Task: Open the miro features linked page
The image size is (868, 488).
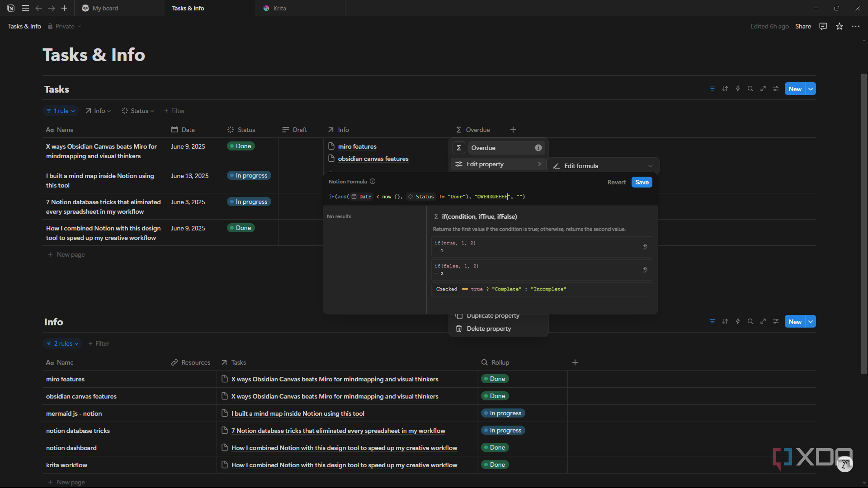Action: pyautogui.click(x=357, y=146)
